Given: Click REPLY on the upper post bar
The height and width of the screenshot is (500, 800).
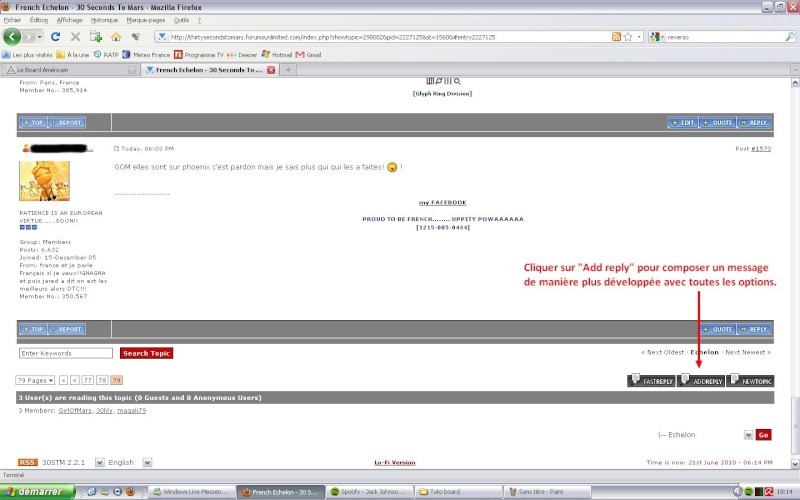Looking at the screenshot, I should pos(754,122).
